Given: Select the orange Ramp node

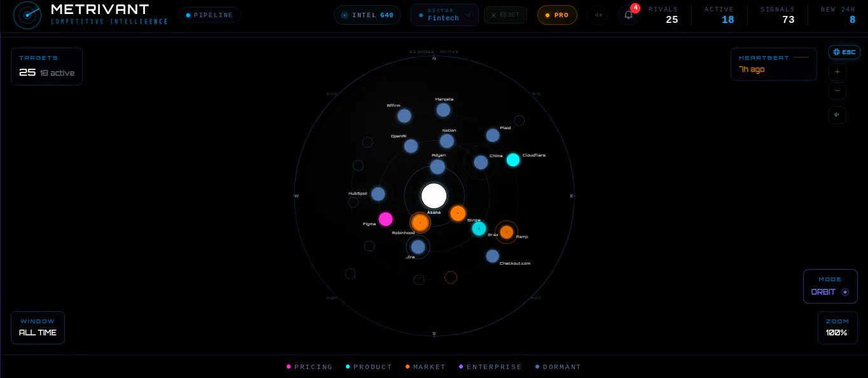Looking at the screenshot, I should click(x=507, y=232).
